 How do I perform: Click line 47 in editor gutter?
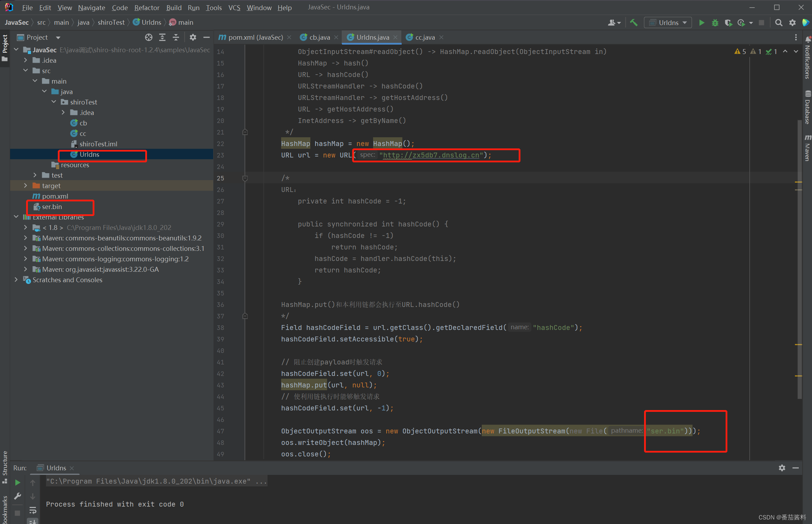click(220, 431)
